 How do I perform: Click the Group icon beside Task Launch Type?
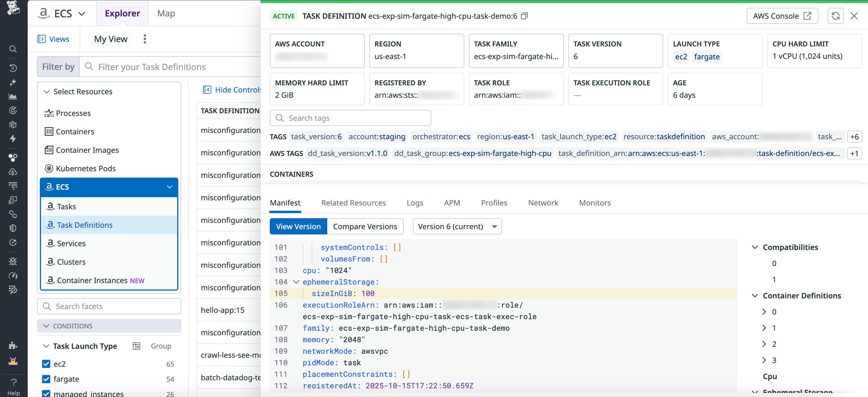pos(137,346)
